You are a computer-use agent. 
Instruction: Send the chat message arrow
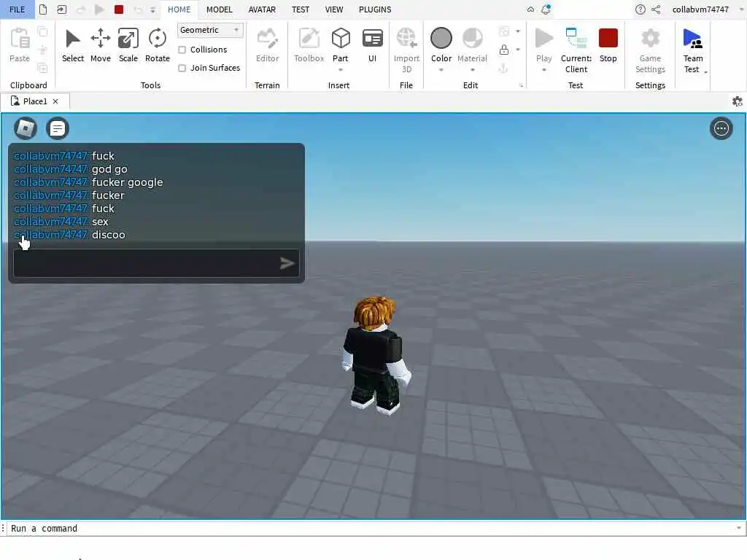pyautogui.click(x=287, y=262)
